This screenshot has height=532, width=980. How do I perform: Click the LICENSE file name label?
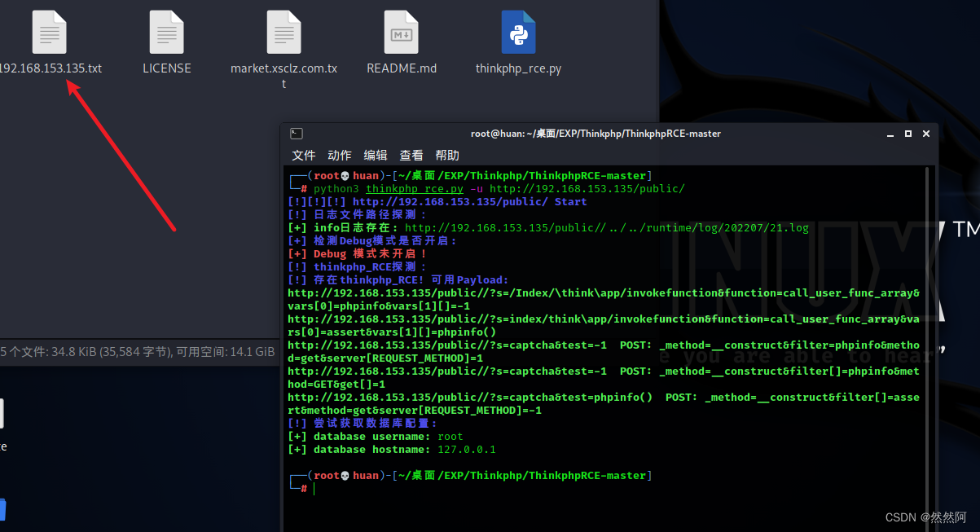click(166, 68)
